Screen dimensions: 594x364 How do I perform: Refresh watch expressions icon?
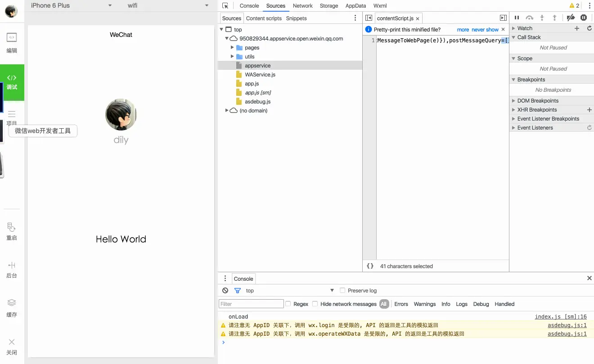[x=589, y=28]
